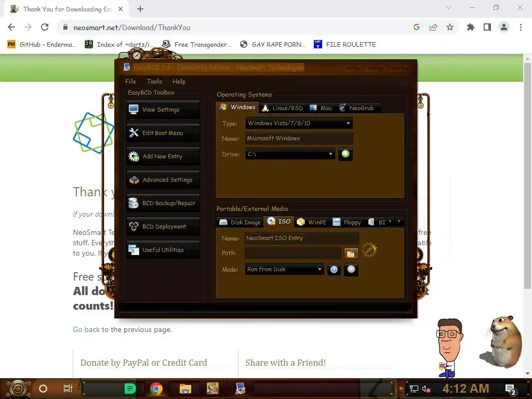Expand the Drive dropdown showing C:\
The height and width of the screenshot is (399, 532).
tap(290, 154)
